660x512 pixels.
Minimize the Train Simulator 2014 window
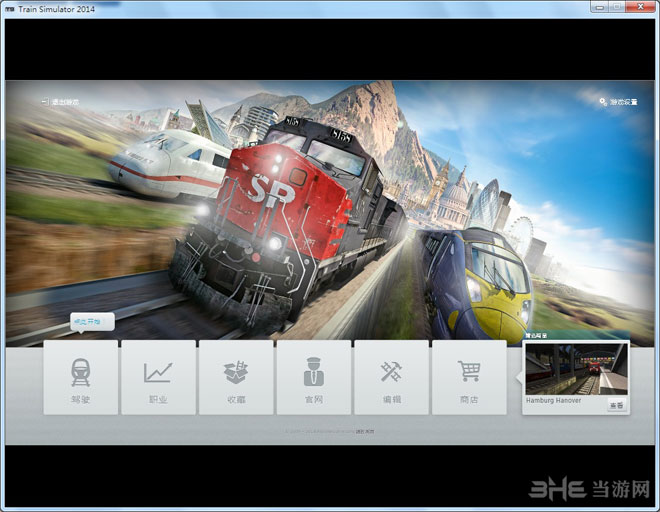point(600,7)
